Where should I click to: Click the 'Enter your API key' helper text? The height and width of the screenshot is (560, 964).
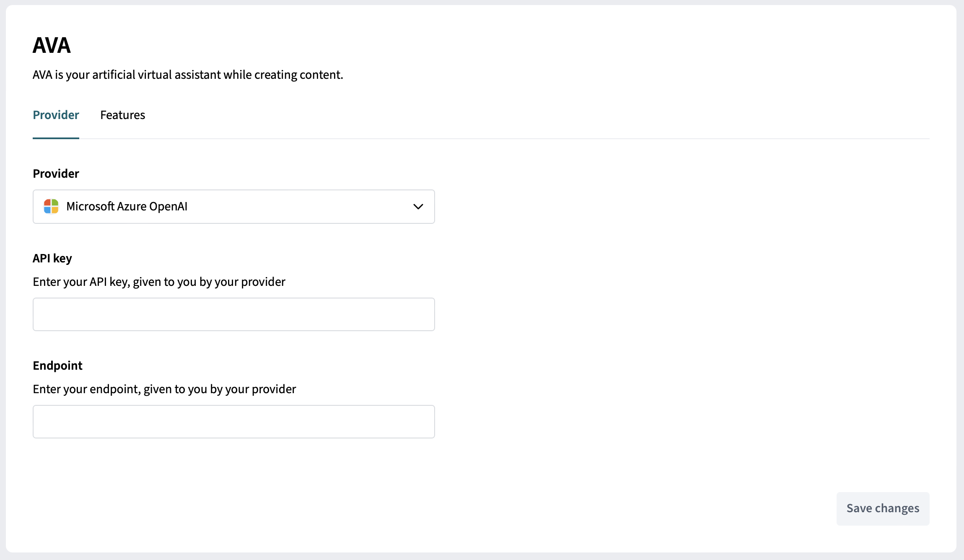coord(159,282)
